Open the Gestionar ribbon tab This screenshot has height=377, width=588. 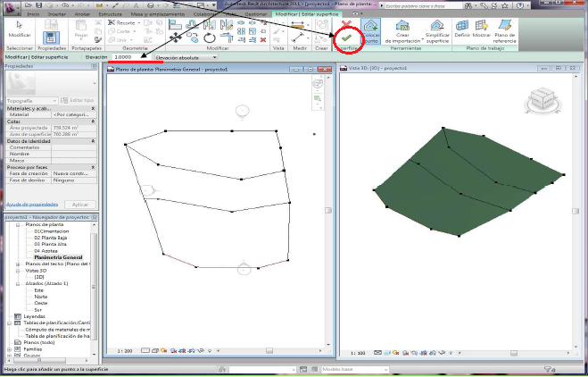pos(256,14)
